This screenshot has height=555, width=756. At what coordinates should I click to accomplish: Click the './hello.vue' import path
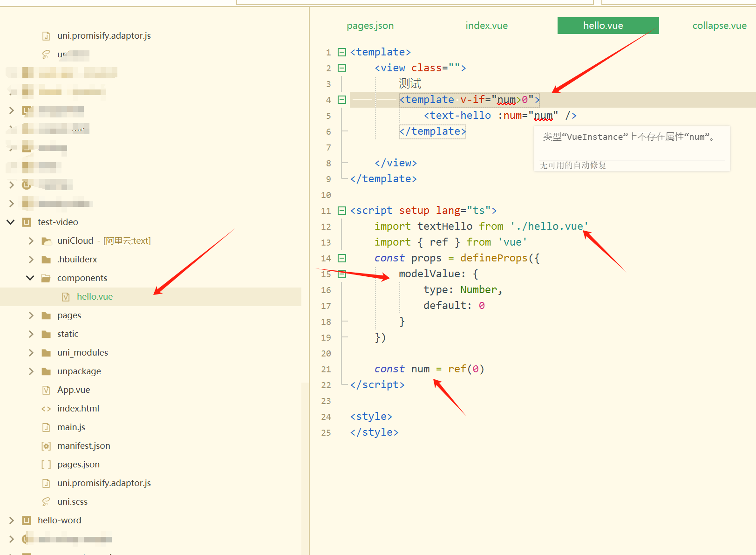coord(549,226)
